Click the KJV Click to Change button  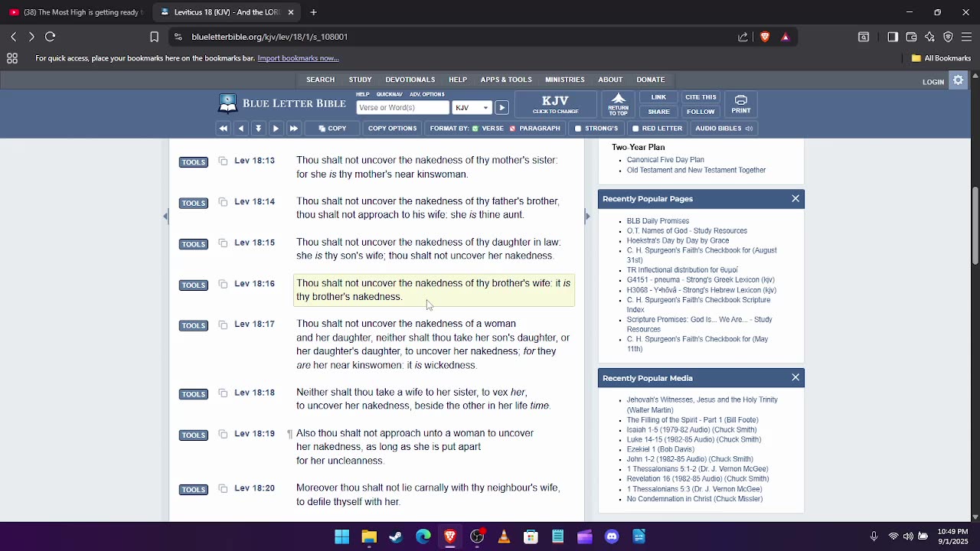click(555, 104)
